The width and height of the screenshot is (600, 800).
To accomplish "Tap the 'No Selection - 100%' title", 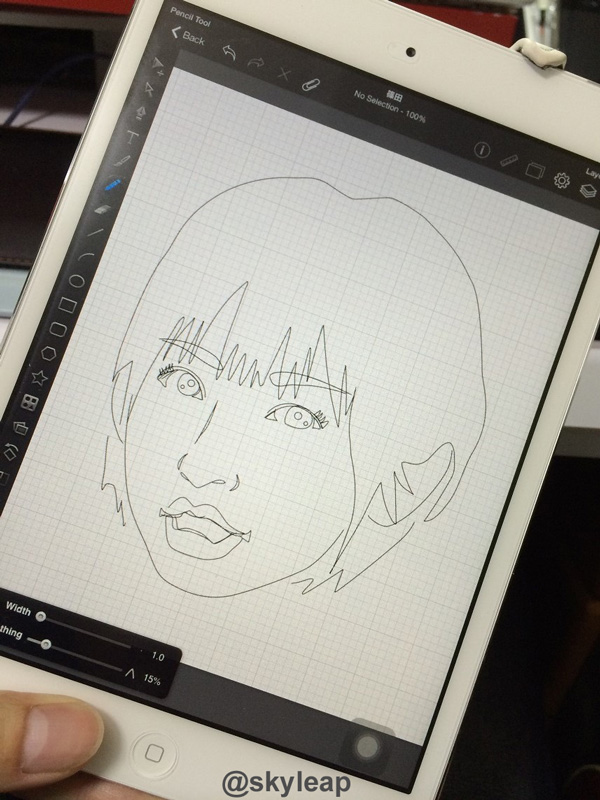I will click(x=390, y=109).
